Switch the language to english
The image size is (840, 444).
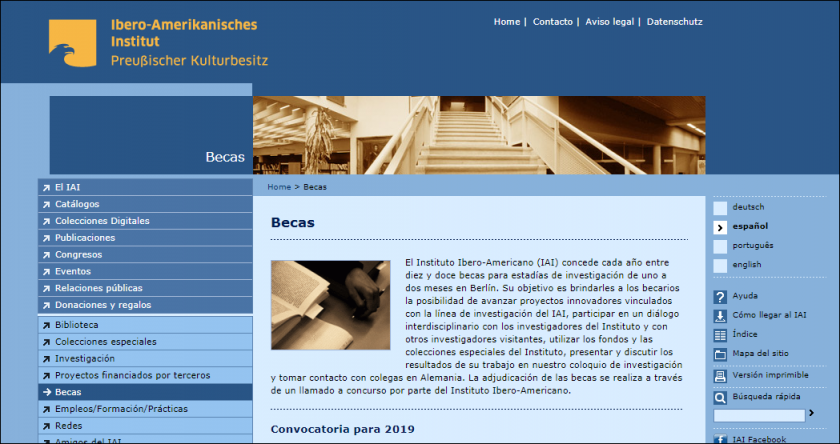747,265
